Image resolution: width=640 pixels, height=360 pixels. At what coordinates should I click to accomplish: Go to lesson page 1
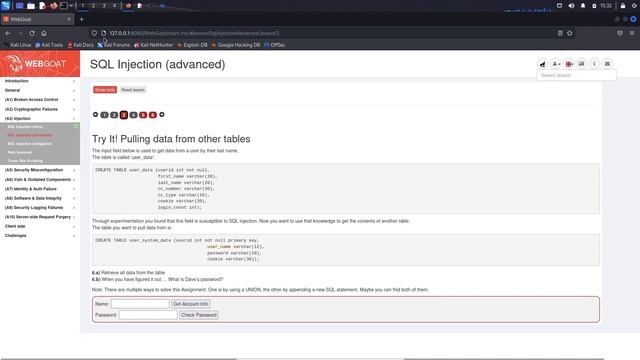pyautogui.click(x=104, y=115)
